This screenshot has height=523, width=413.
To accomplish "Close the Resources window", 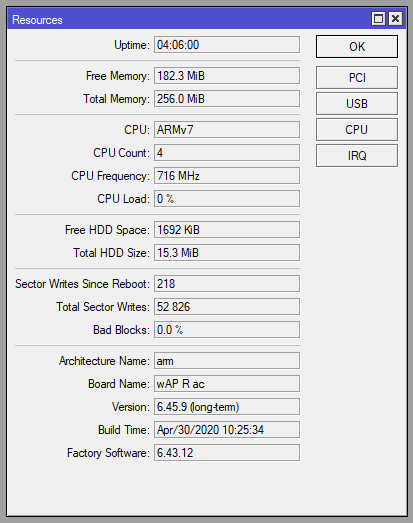I will (x=395, y=19).
